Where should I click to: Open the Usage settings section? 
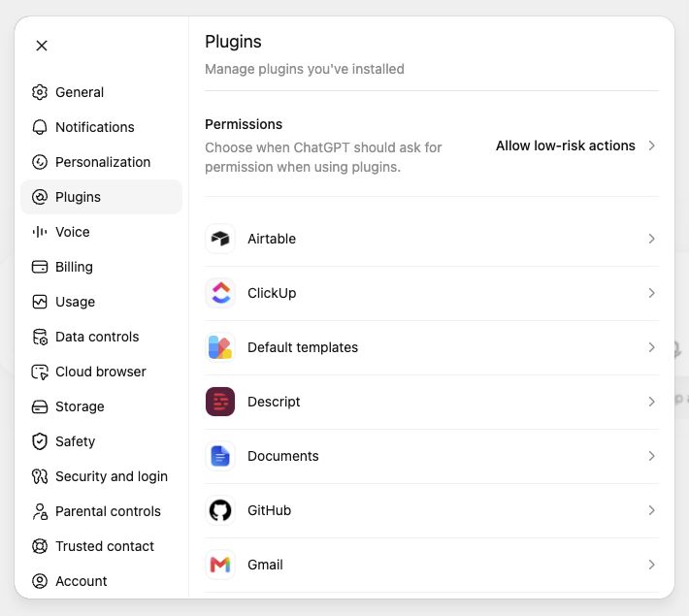coord(101,302)
